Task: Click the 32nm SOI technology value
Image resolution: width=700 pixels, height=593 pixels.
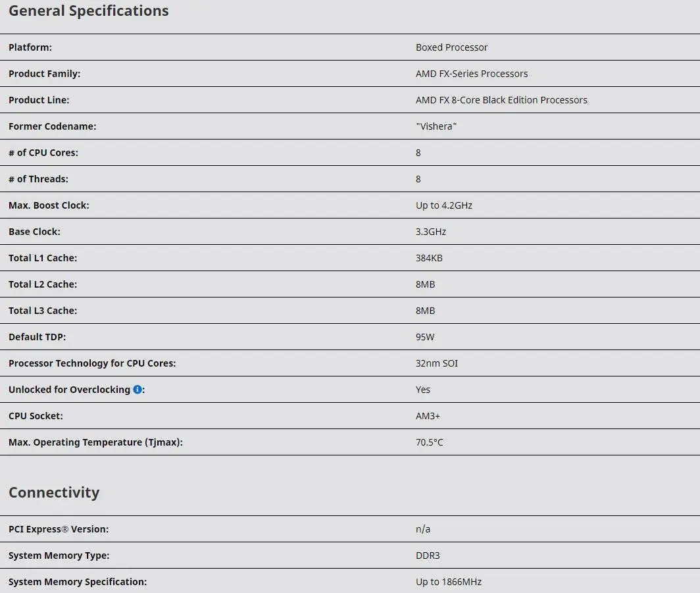Action: click(437, 363)
